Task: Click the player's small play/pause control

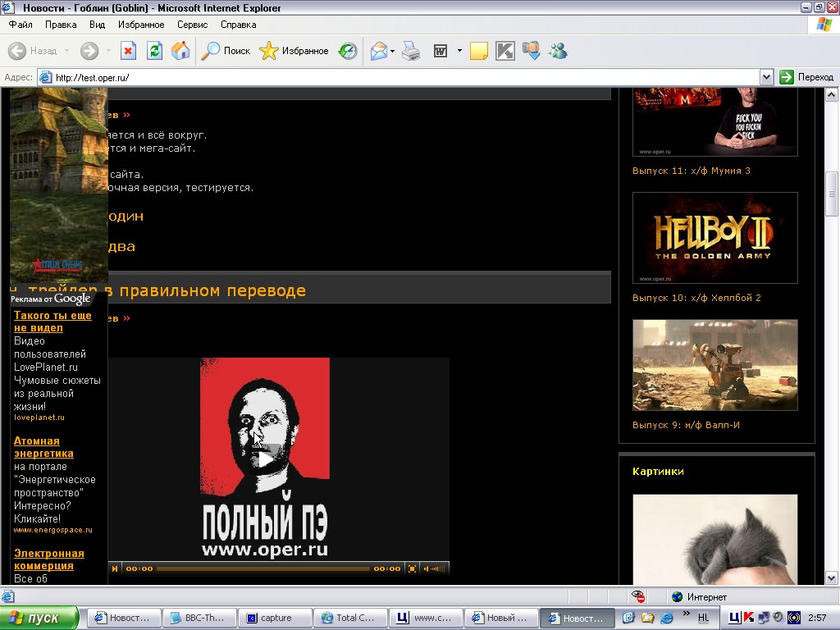Action: click(115, 568)
